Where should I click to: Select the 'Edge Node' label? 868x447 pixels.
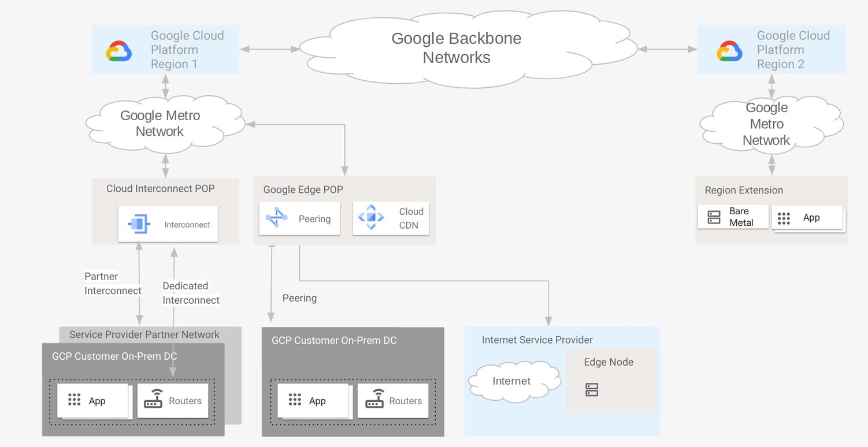pyautogui.click(x=609, y=362)
